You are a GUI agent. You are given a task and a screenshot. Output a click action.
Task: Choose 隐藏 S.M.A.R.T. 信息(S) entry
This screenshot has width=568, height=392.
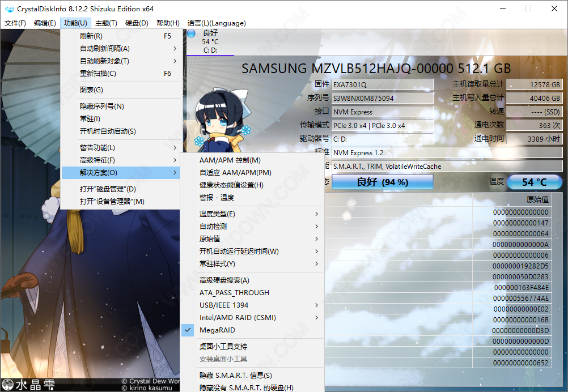click(x=252, y=376)
